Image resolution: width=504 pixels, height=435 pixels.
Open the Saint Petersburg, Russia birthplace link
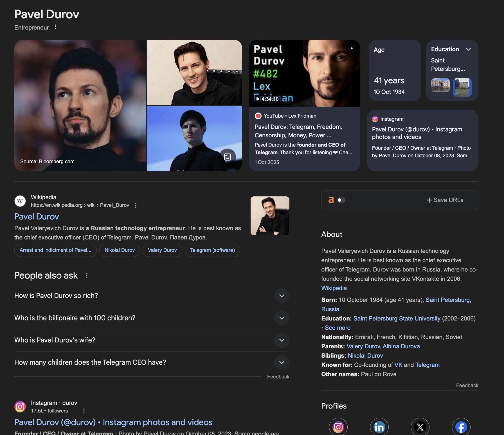pos(448,300)
